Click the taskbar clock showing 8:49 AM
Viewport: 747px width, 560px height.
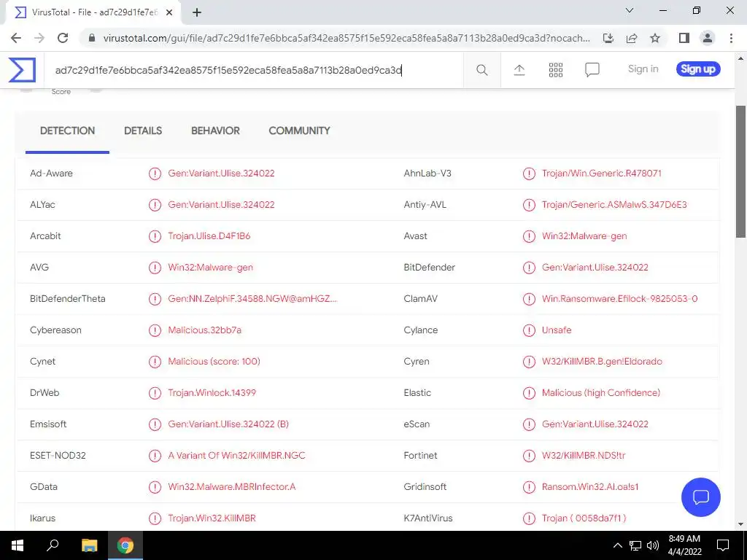pos(684,545)
